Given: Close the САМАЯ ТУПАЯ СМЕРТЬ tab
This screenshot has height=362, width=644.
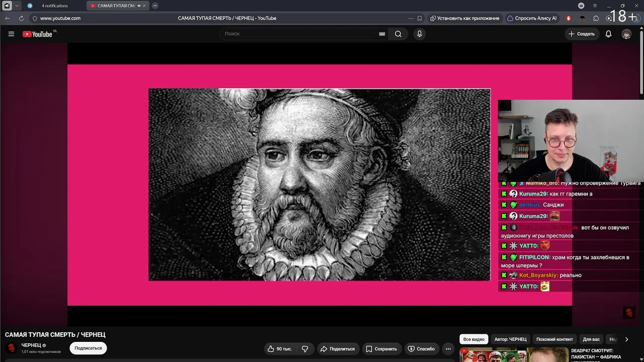Looking at the screenshot, I should click(x=144, y=6).
